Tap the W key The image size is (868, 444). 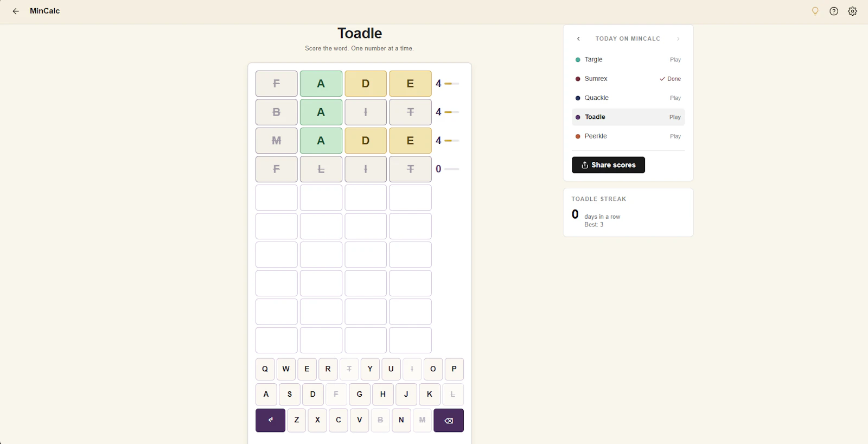point(286,369)
